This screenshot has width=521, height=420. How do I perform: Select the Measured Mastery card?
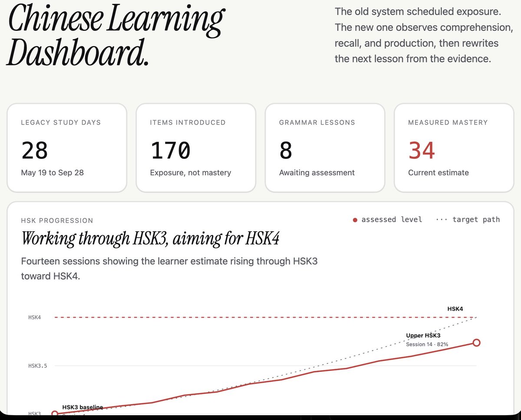(x=454, y=148)
